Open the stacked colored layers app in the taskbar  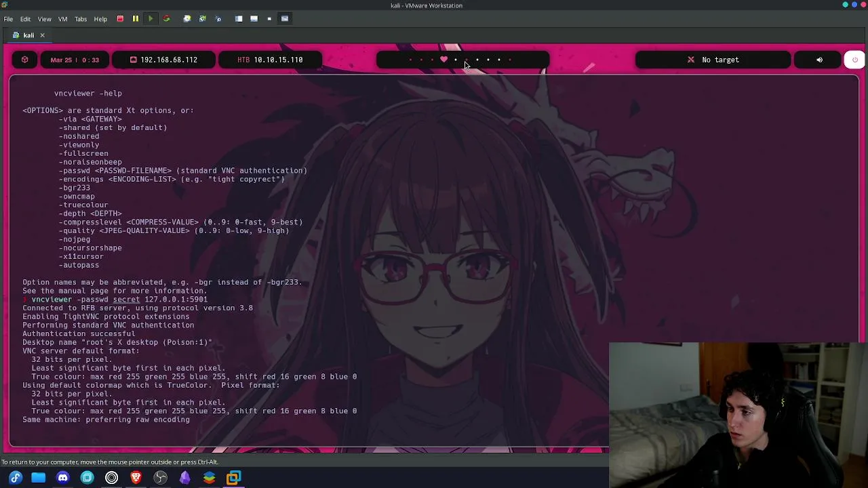pos(210,478)
